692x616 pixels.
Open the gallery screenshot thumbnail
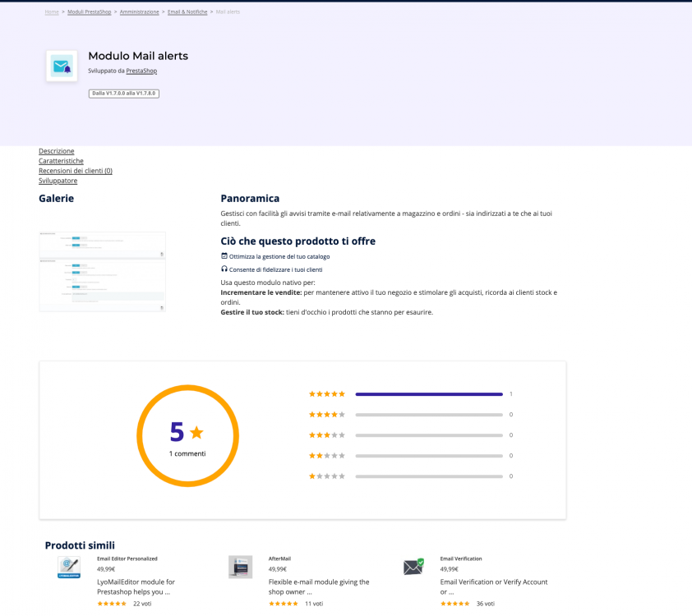[103, 271]
